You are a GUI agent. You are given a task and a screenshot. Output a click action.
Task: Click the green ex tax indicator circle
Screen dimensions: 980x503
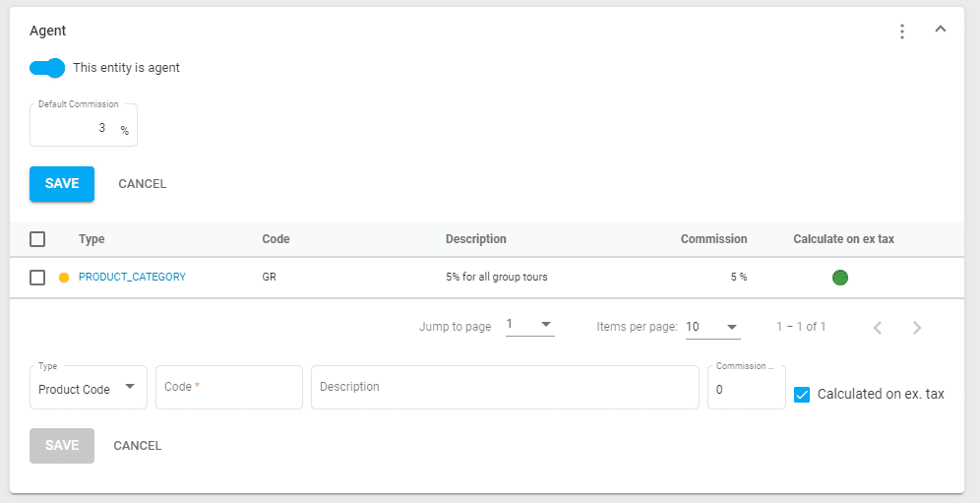pos(840,278)
